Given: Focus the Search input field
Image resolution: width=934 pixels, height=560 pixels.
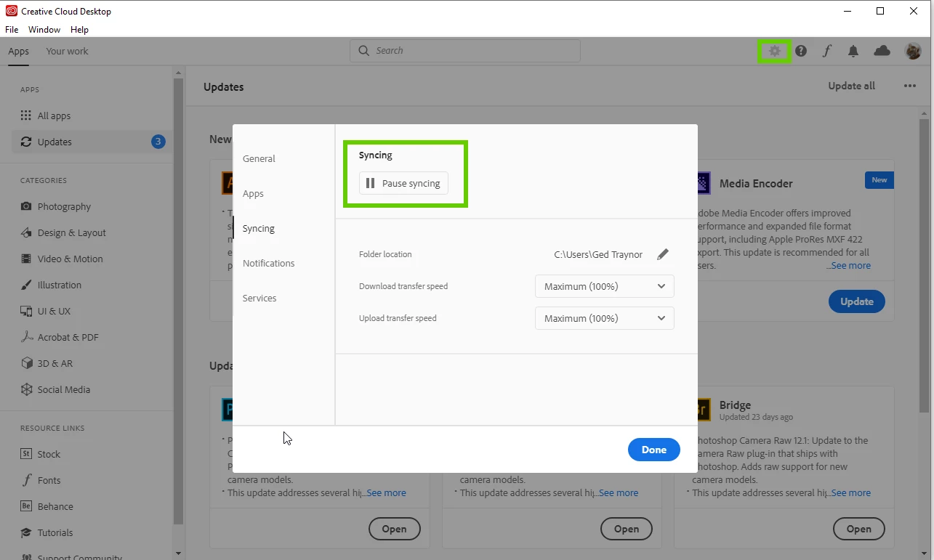Looking at the screenshot, I should [465, 51].
